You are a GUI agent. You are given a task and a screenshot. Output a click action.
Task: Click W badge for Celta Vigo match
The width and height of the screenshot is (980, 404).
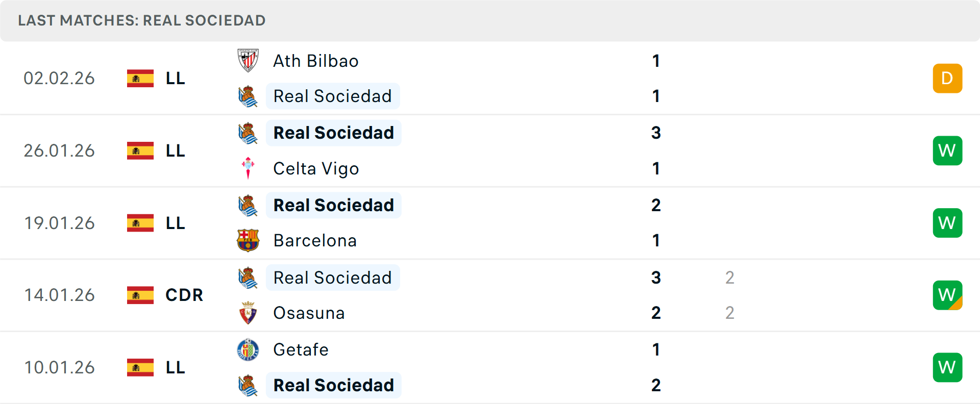point(947,150)
